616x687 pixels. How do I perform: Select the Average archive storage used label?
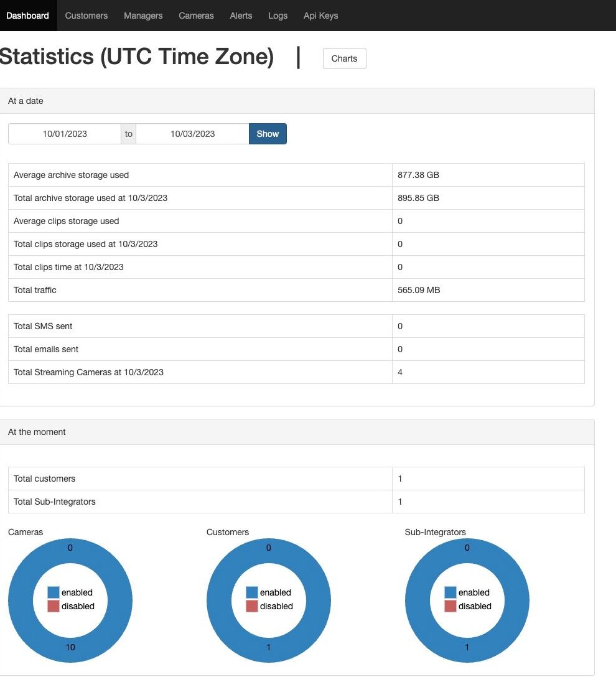click(71, 175)
